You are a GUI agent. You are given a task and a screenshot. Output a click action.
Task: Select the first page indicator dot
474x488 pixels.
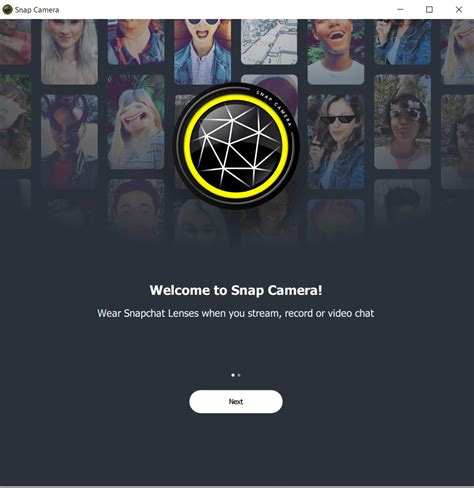pos(233,375)
